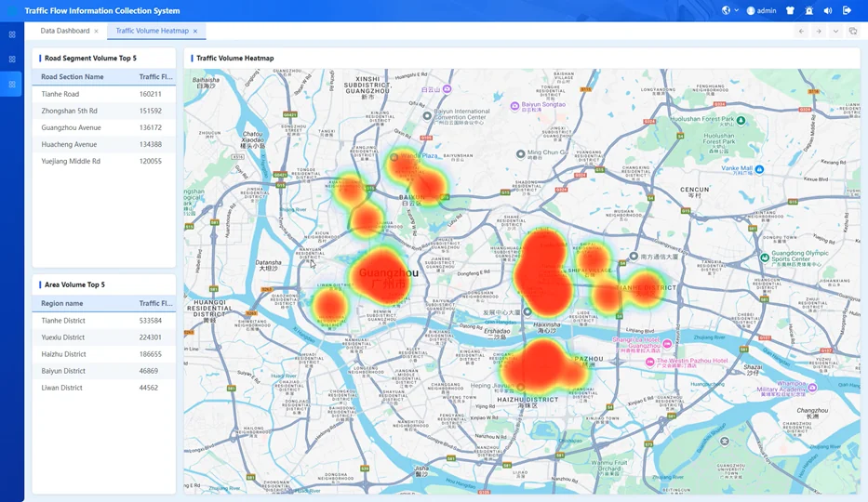Image resolution: width=868 pixels, height=502 pixels.
Task: Click the theme shirt icon
Action: (790, 10)
